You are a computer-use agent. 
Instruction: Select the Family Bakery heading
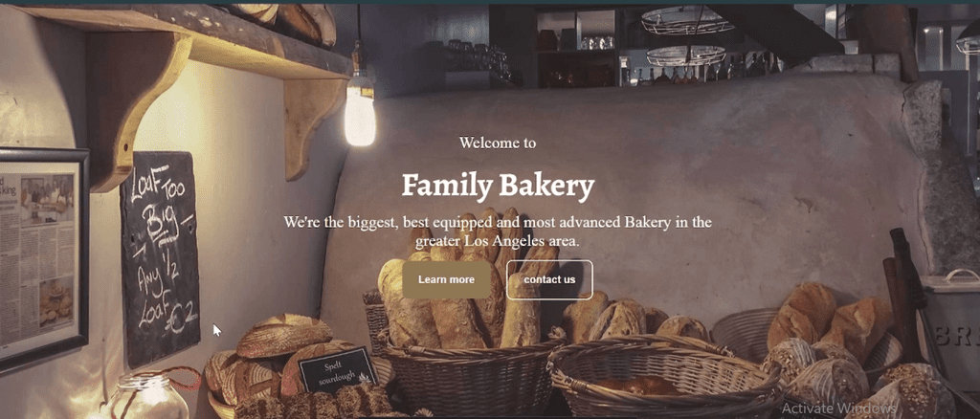pyautogui.click(x=498, y=186)
